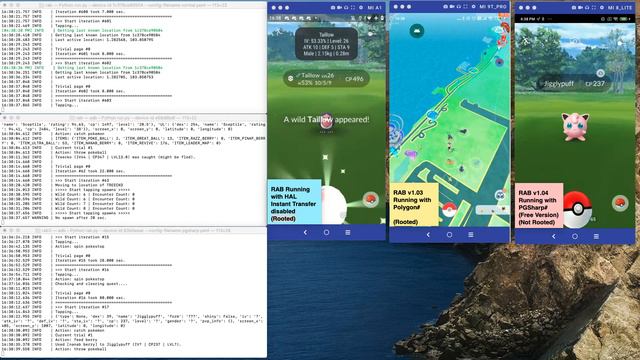Click 'Start iteration #15' log line
This screenshot has height=360, width=640.
[x=82, y=237]
